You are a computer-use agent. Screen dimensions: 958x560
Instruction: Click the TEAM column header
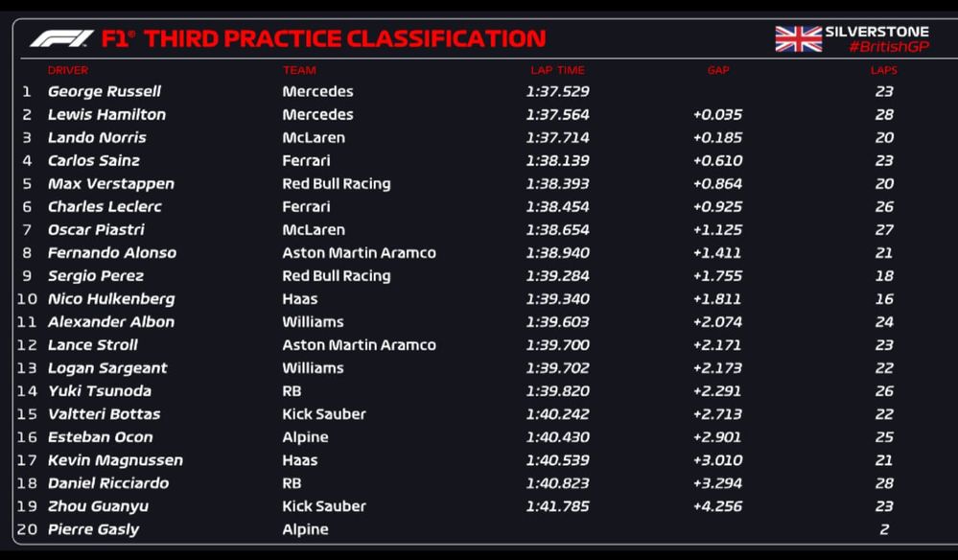[299, 70]
